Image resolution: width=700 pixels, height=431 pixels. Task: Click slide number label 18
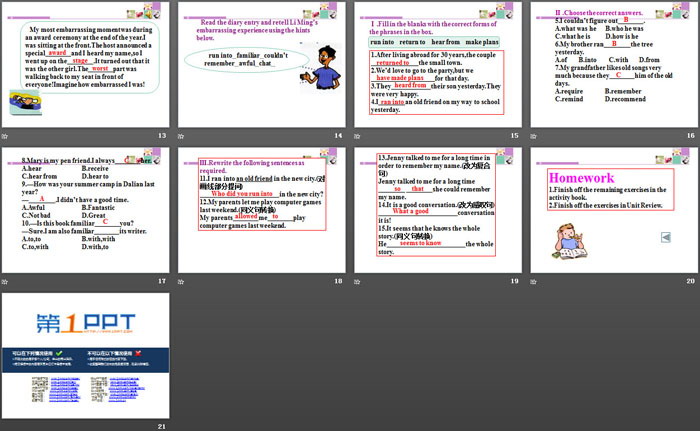click(338, 281)
